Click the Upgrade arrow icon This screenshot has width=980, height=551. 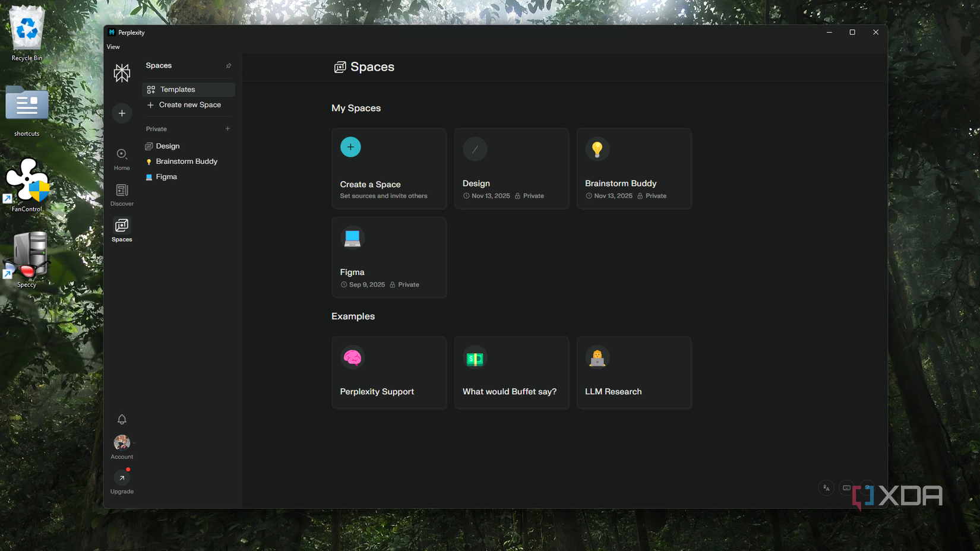[x=122, y=478]
